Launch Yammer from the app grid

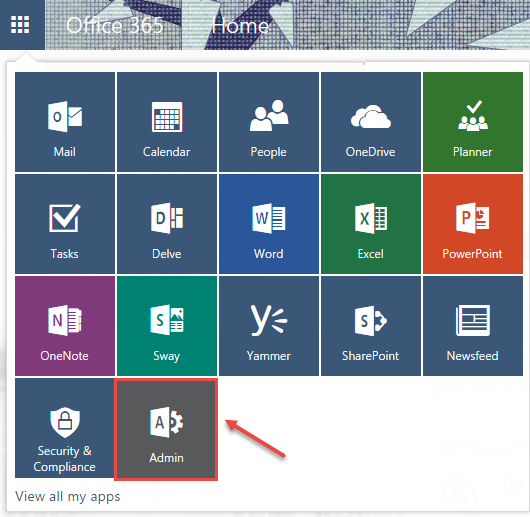[269, 326]
